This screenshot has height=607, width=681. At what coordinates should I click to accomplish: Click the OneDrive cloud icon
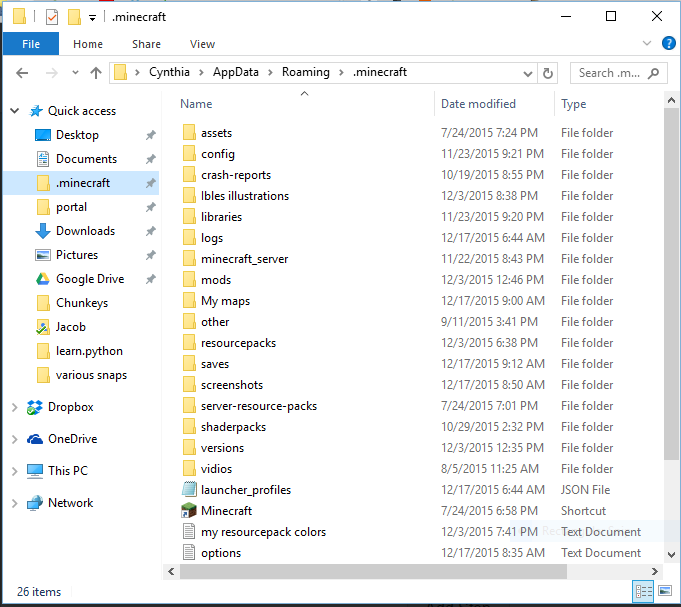coord(35,439)
